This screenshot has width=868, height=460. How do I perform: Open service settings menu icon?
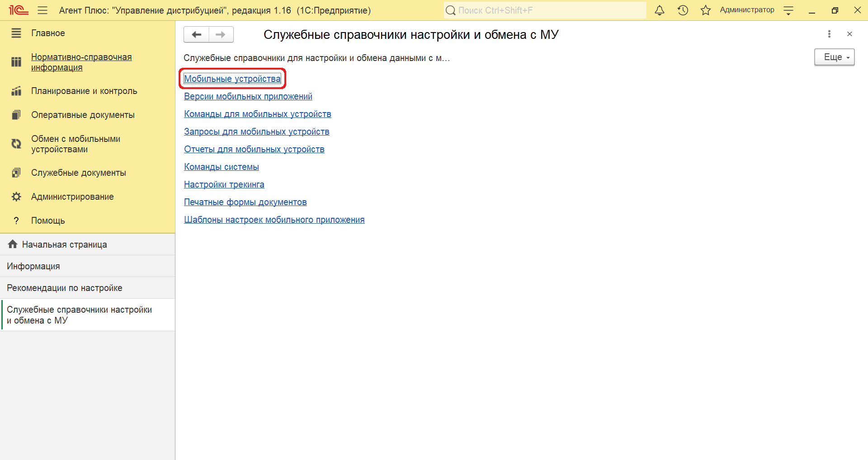(x=788, y=10)
